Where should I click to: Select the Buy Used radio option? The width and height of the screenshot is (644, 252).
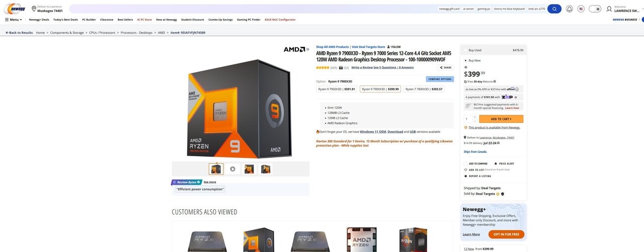point(465,50)
